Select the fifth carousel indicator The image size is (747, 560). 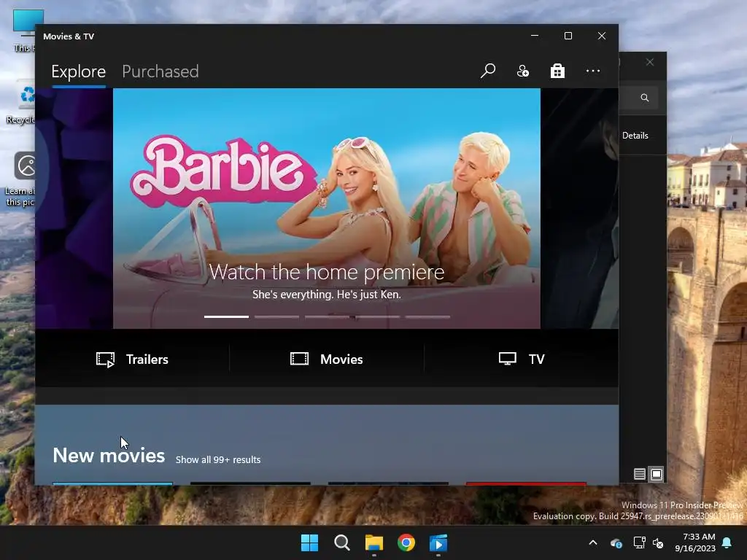tap(427, 316)
